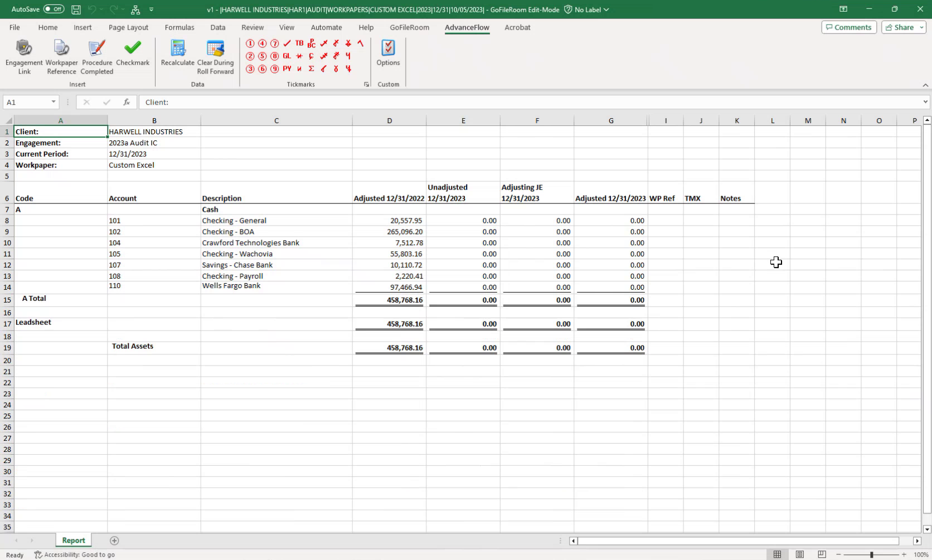Click the Workpaper Reference icon
Screen dimensions: 932x560
click(x=61, y=56)
